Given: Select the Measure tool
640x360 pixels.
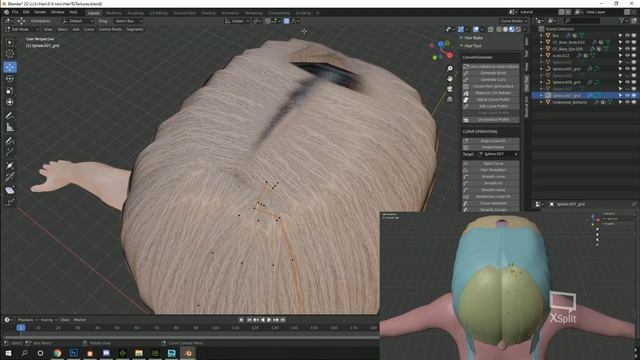Looking at the screenshot, I should (x=10, y=127).
